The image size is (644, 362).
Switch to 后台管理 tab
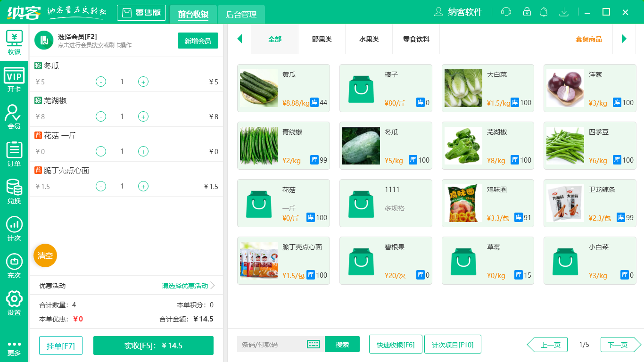(241, 14)
